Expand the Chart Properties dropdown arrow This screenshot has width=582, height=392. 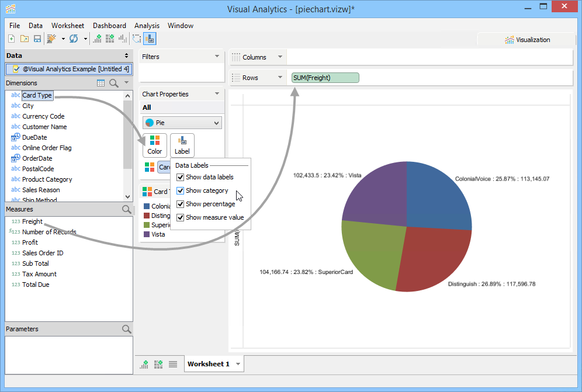[217, 93]
